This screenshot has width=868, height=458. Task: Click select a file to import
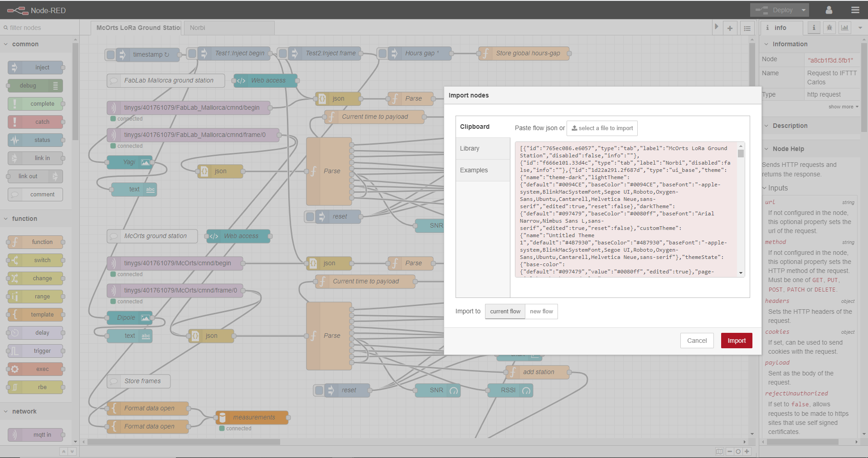(x=602, y=128)
